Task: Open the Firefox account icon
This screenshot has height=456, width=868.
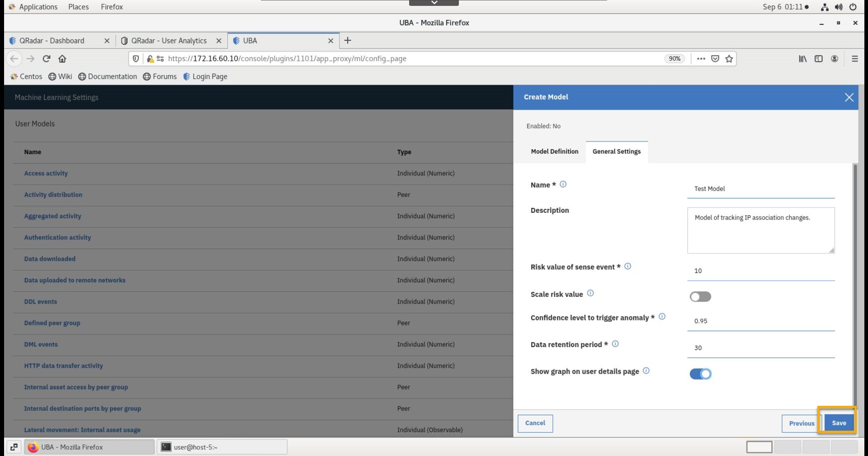Action: (x=835, y=59)
